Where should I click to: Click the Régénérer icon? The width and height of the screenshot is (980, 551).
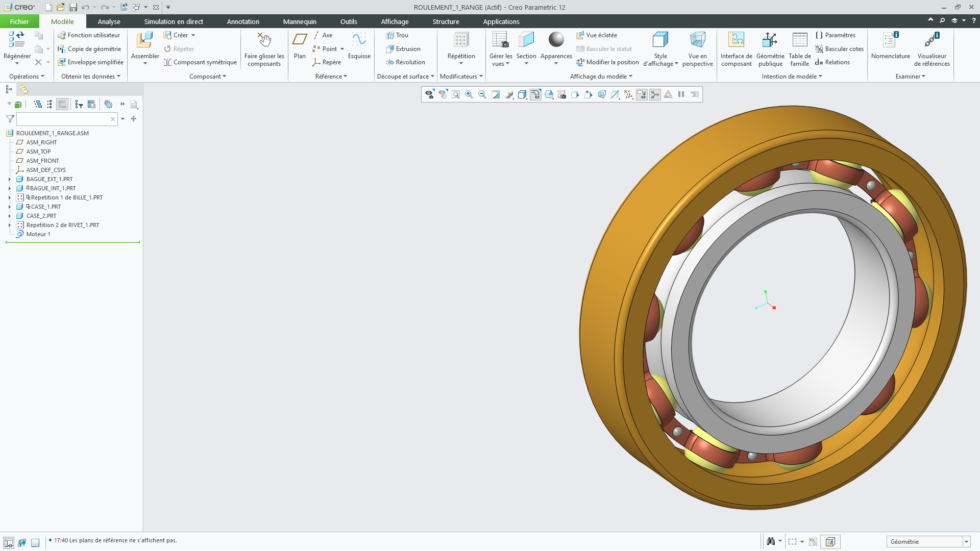pyautogui.click(x=17, y=40)
